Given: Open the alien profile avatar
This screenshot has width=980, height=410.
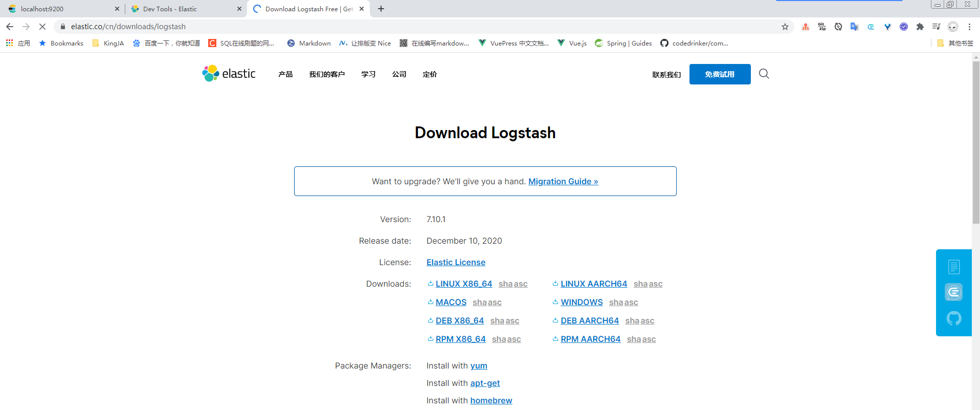Looking at the screenshot, I should 953,27.
